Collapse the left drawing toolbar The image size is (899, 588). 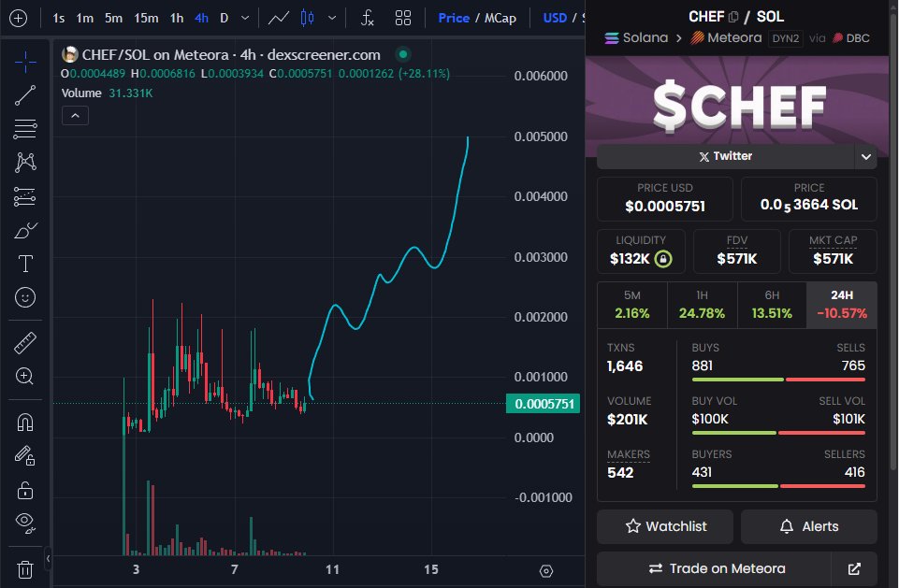tap(48, 558)
